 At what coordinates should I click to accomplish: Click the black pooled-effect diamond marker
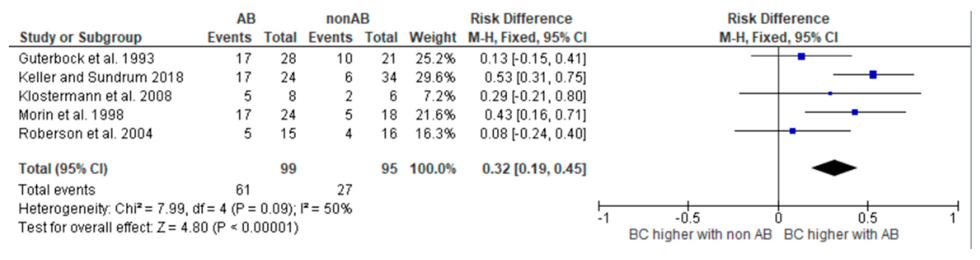(834, 168)
